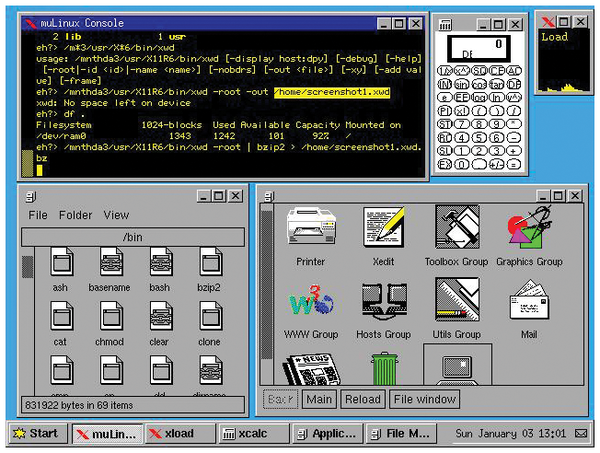Click the plus key on xcalc
The image size is (600, 453).
coord(514,151)
